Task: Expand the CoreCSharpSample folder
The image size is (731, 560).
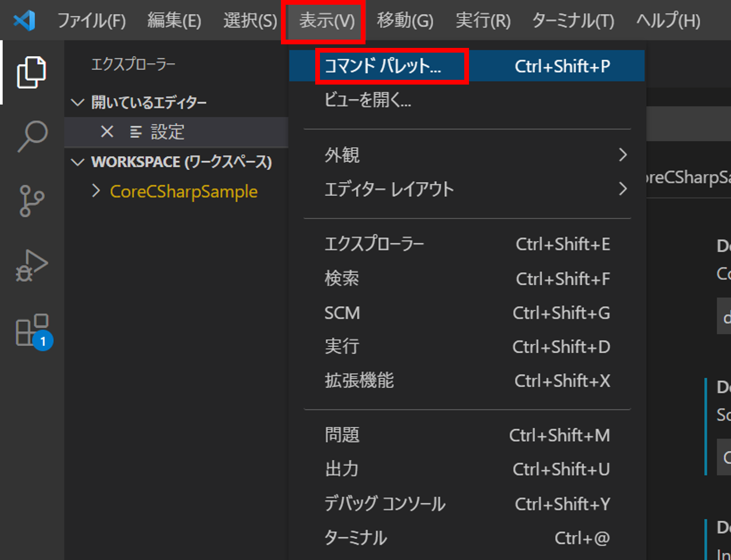Action: [96, 191]
